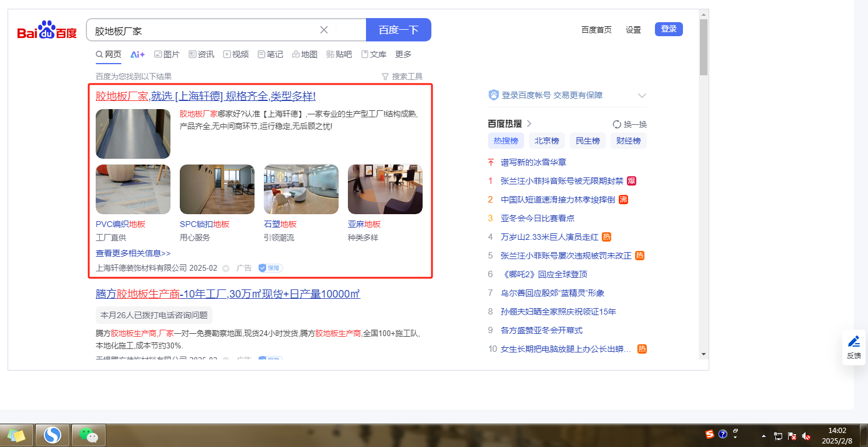
Task: Click the 反馈 feedback button
Action: [x=853, y=347]
